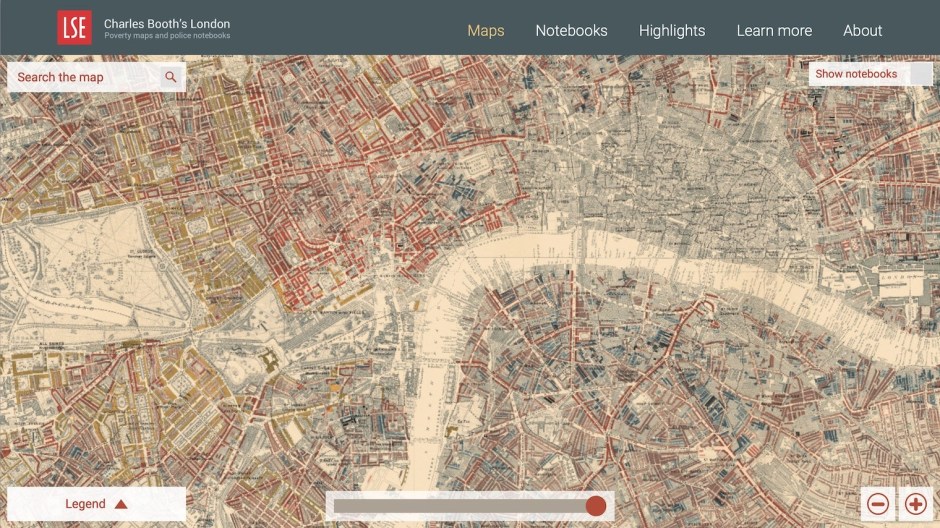Viewport: 940px width, 528px height.
Task: Click the Show notebooks label
Action: coord(856,74)
